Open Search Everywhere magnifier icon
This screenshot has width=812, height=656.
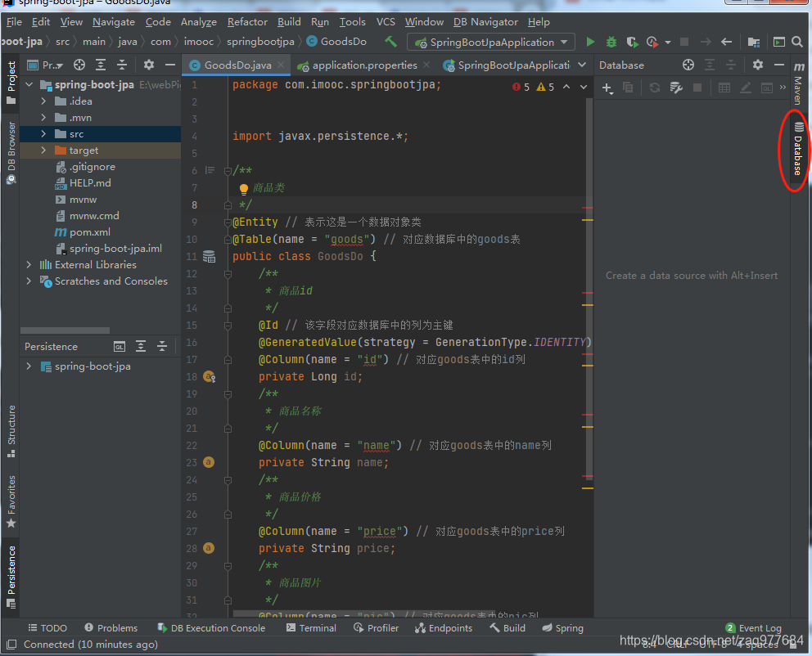[797, 41]
